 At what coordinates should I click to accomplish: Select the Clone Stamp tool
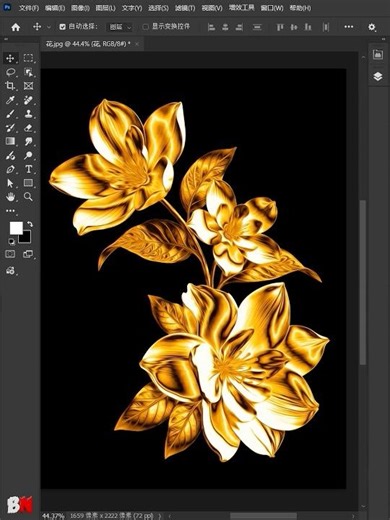click(x=28, y=114)
